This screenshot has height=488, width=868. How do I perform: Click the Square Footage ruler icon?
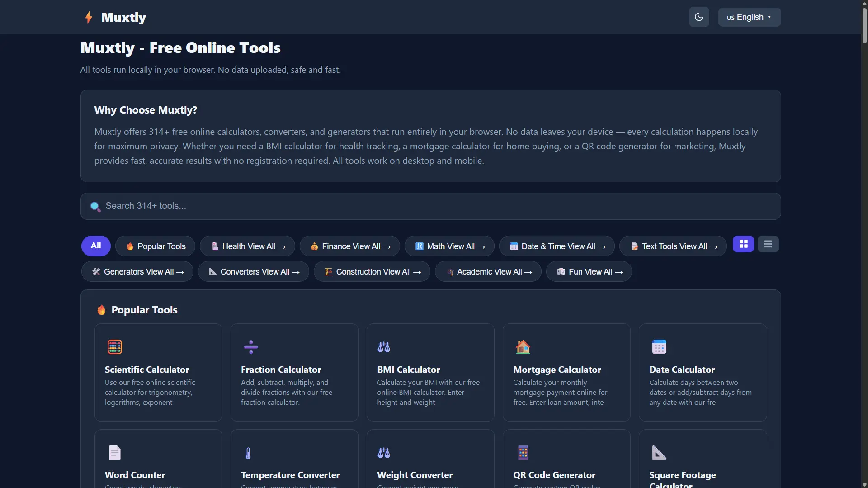[x=659, y=453]
